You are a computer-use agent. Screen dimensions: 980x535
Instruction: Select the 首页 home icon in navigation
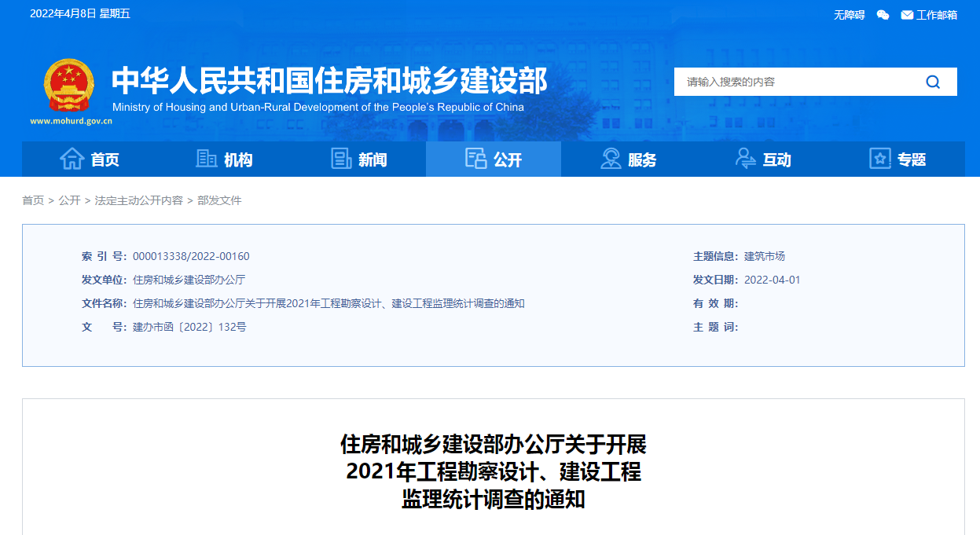[74, 159]
